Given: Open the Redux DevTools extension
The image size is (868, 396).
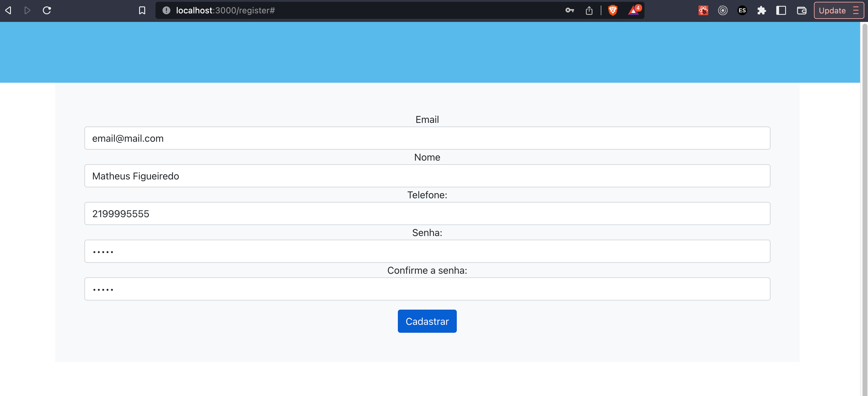Looking at the screenshot, I should pos(723,10).
